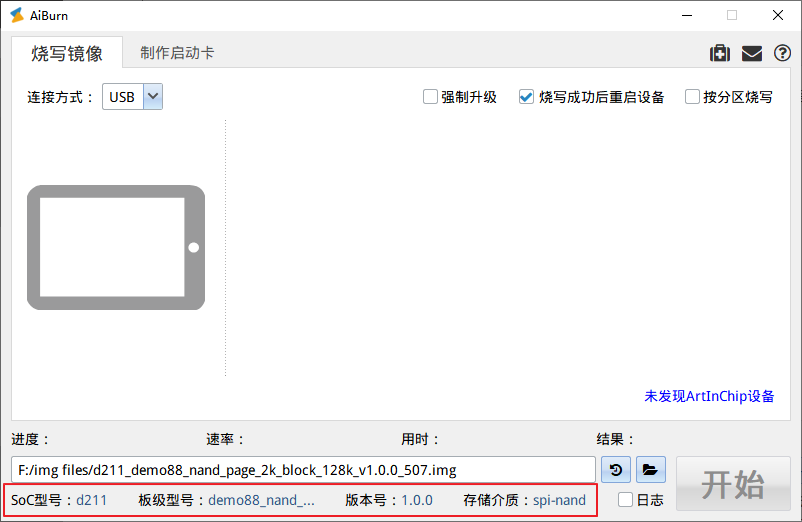The image size is (802, 522).
Task: Click the 未发现ArtInChip设备 status text
Action: pos(709,396)
